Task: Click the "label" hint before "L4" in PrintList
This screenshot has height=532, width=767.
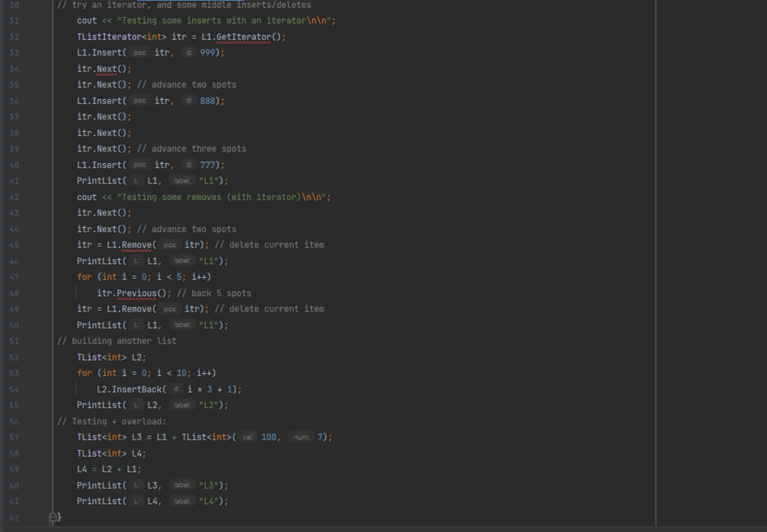Action: coord(182,501)
